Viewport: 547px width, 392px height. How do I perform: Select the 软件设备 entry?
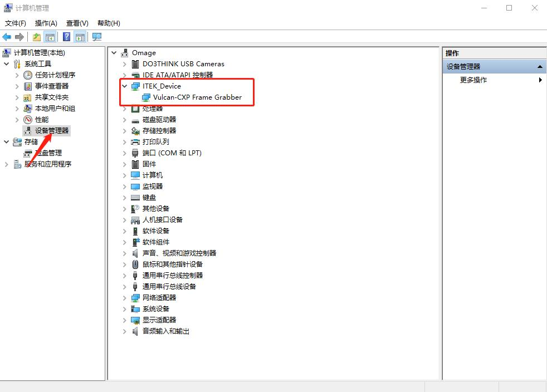pyautogui.click(x=155, y=231)
